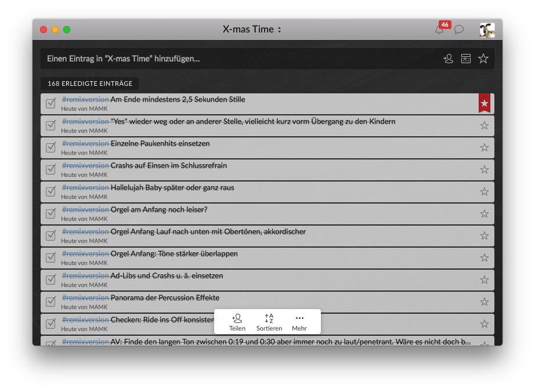This screenshot has height=392, width=535.
Task: Click Teilen in the bottom toolbar
Action: pyautogui.click(x=237, y=322)
